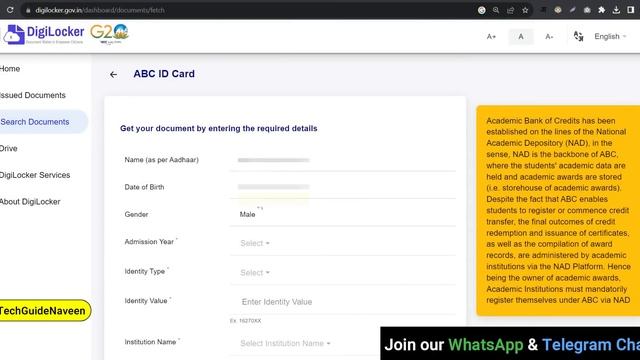Click the feather extension icon
640x360 pixels.
tap(572, 10)
